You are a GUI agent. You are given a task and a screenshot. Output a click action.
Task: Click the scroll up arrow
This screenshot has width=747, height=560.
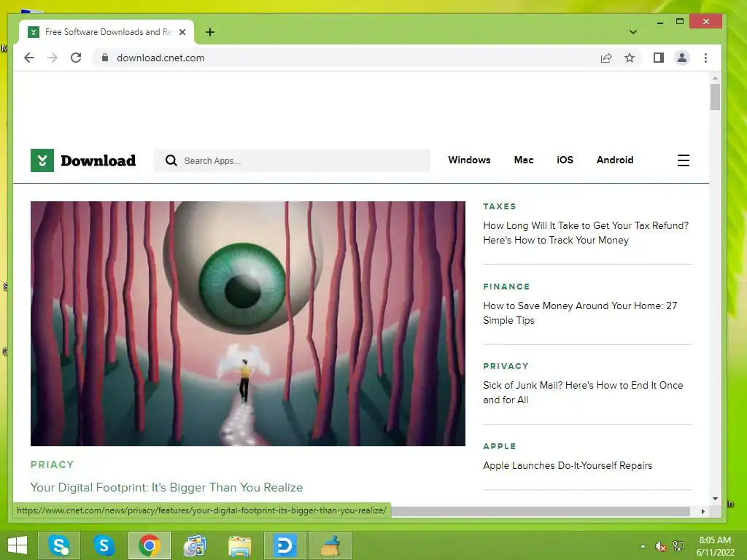pyautogui.click(x=715, y=77)
